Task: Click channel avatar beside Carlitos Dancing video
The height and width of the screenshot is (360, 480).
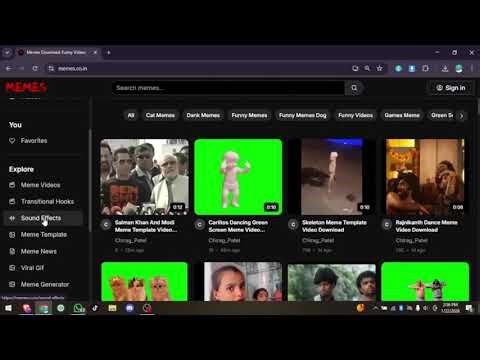Action: (200, 225)
